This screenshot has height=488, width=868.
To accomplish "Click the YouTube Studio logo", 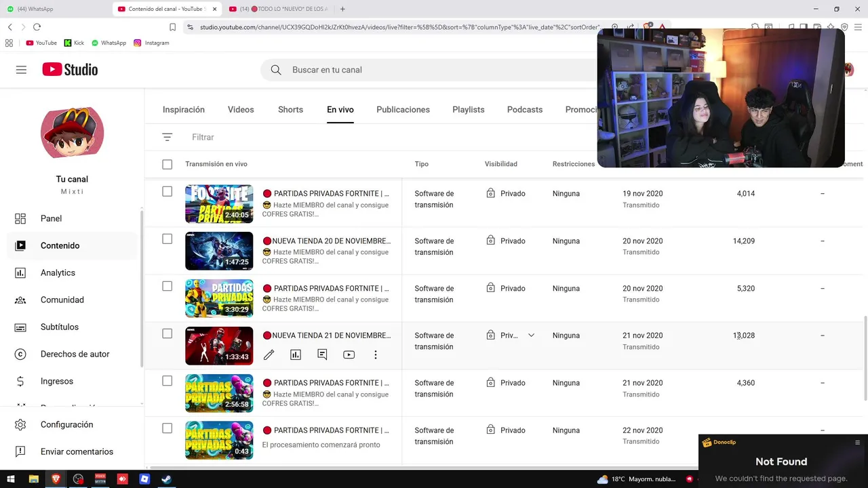I will click(70, 70).
